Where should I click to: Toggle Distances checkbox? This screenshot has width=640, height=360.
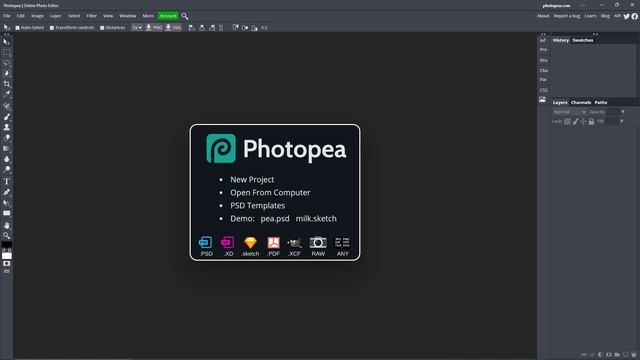[102, 28]
